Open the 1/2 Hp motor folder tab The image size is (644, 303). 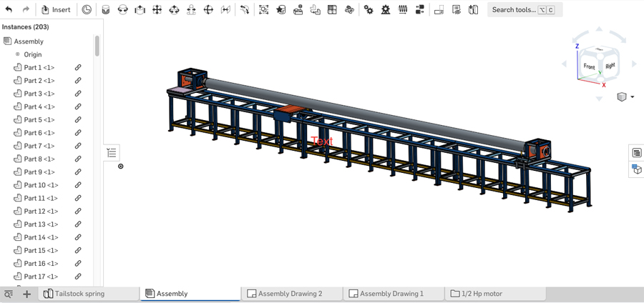click(x=482, y=294)
